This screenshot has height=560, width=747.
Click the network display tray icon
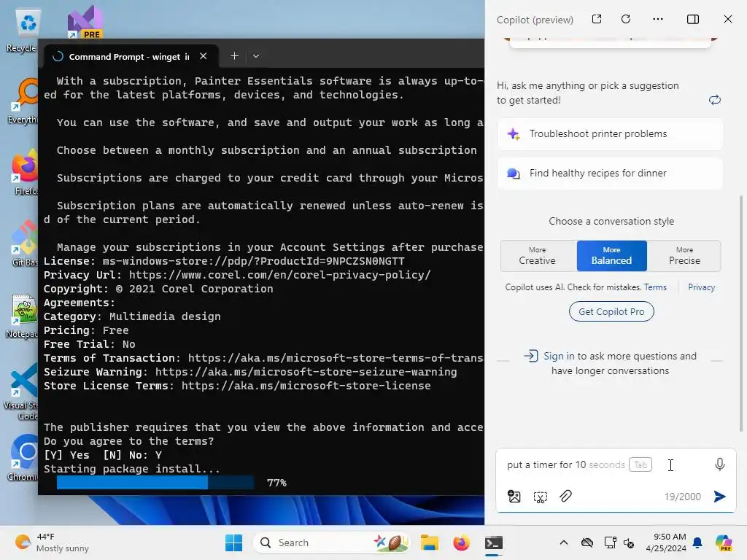tap(610, 542)
